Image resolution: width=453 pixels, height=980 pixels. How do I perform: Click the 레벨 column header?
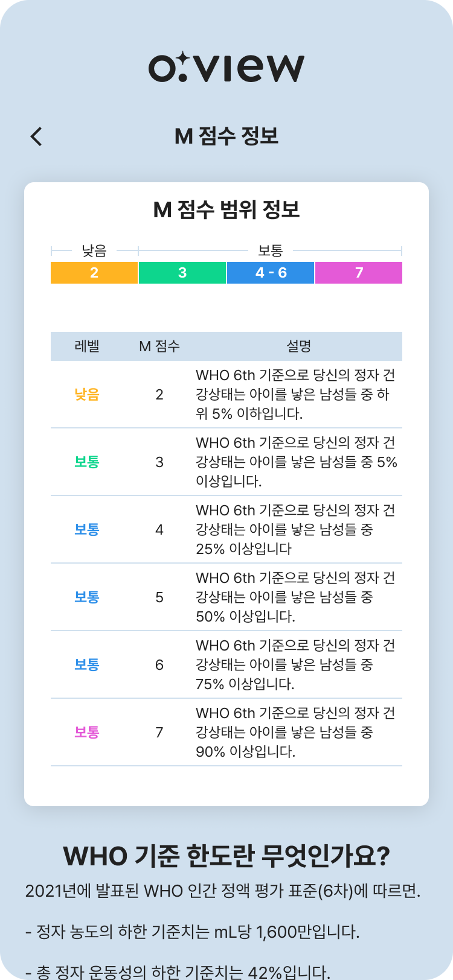click(87, 346)
